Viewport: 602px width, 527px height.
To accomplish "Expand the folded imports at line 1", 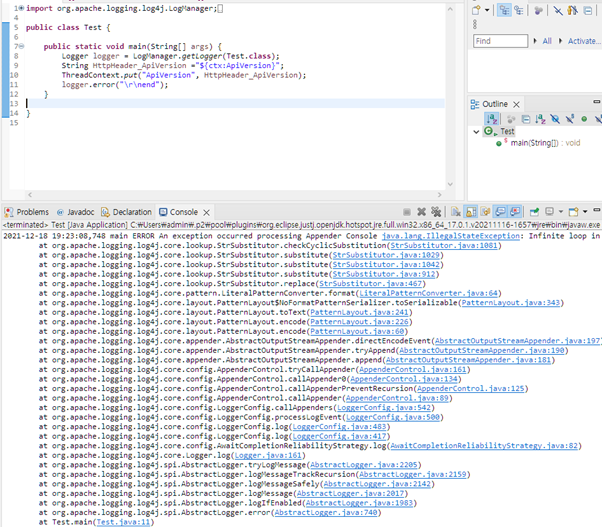I will click(22, 8).
